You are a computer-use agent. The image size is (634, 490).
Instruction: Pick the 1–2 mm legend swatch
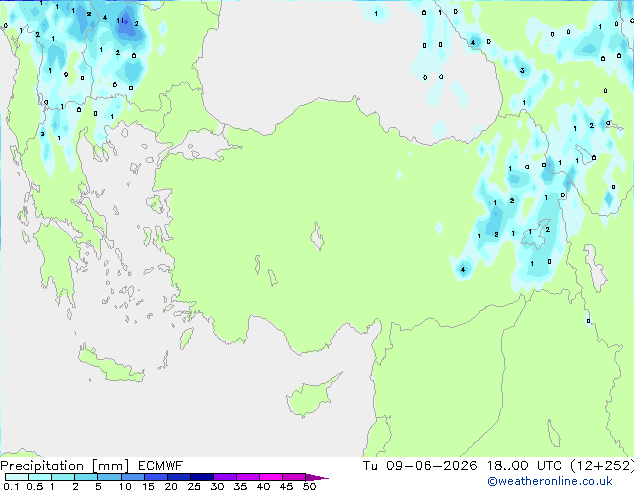[x=63, y=477]
